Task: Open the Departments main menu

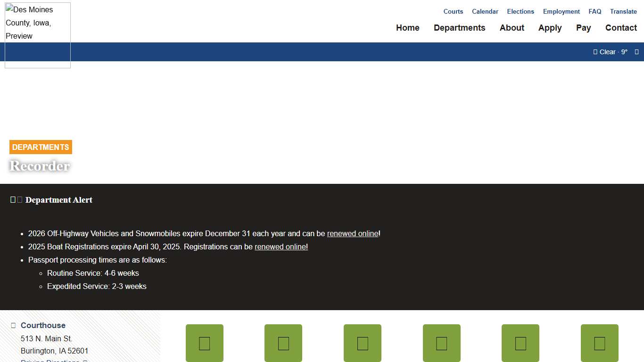Action: (459, 28)
